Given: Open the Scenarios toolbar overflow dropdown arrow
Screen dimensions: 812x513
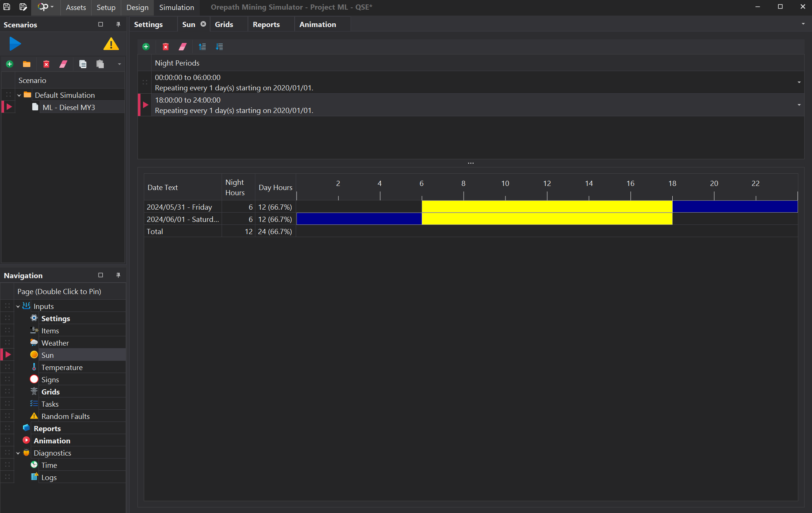Looking at the screenshot, I should pos(119,64).
